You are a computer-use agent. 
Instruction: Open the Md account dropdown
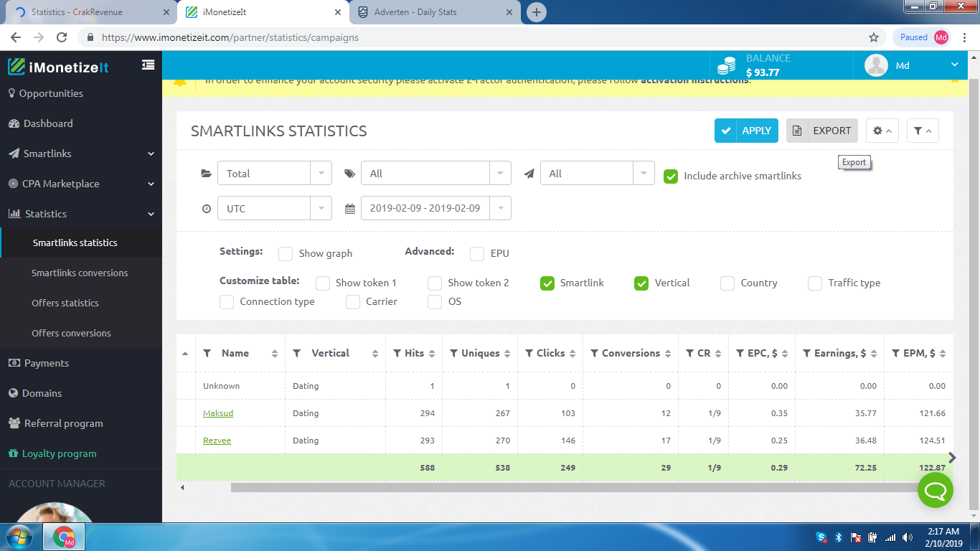(x=912, y=65)
